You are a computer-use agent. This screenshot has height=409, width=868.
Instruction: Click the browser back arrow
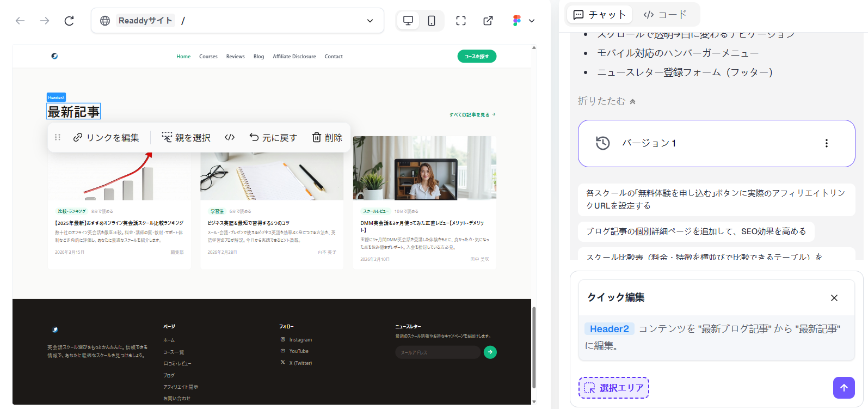coord(20,21)
